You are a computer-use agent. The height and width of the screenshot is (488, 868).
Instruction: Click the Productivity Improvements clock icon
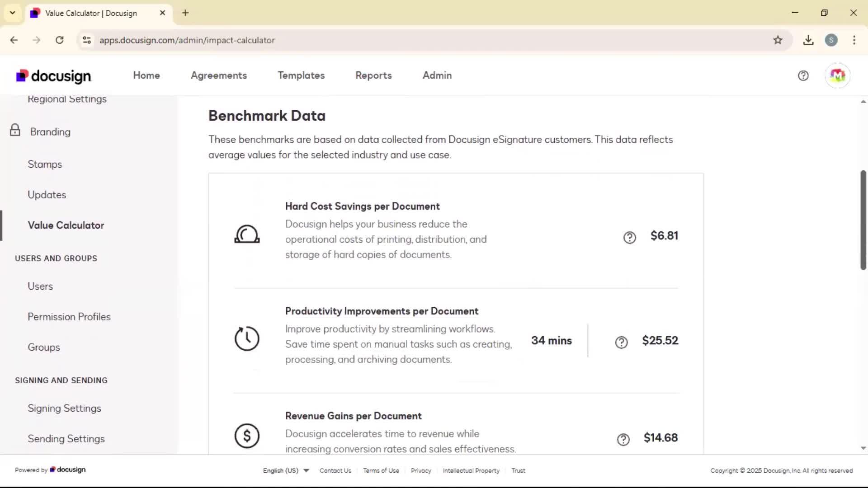[x=247, y=338]
